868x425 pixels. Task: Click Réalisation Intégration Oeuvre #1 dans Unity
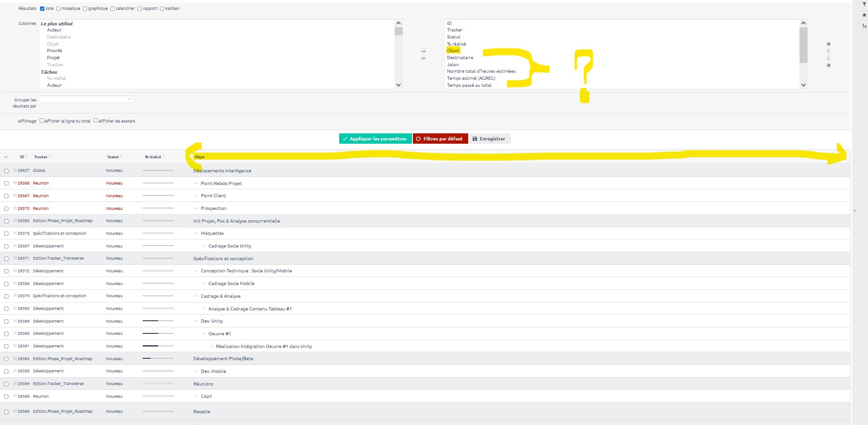264,347
